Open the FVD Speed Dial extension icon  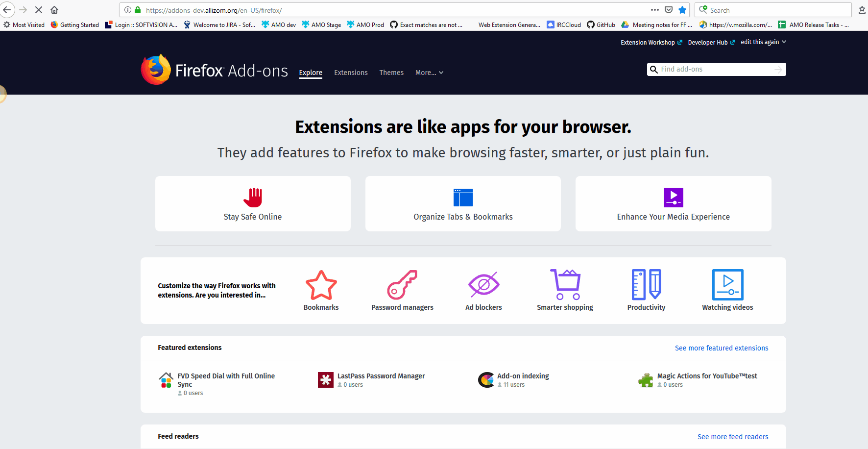click(x=166, y=380)
